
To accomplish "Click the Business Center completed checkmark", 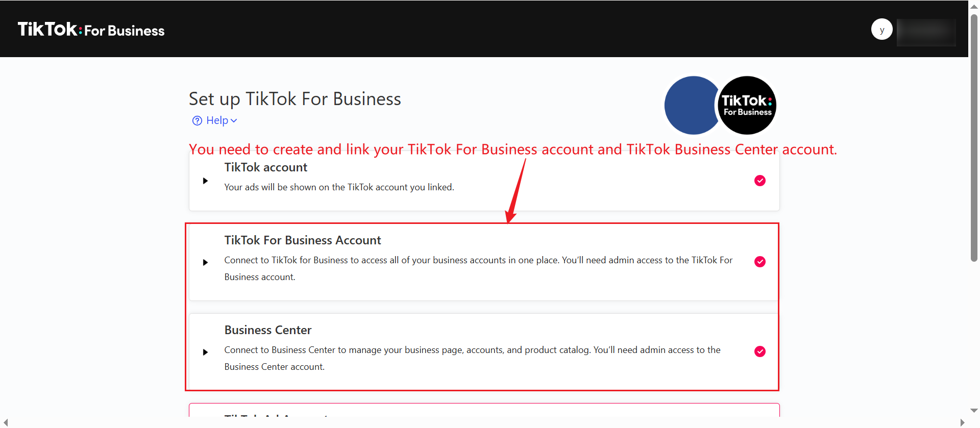I will (759, 351).
